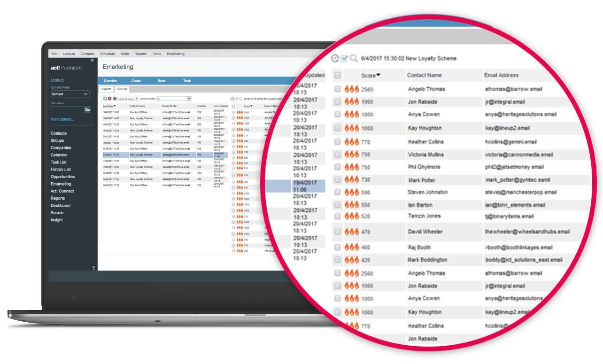The image size is (603, 364).
Task: Tick the checkbox for Tamzin Jones
Action: (x=337, y=216)
